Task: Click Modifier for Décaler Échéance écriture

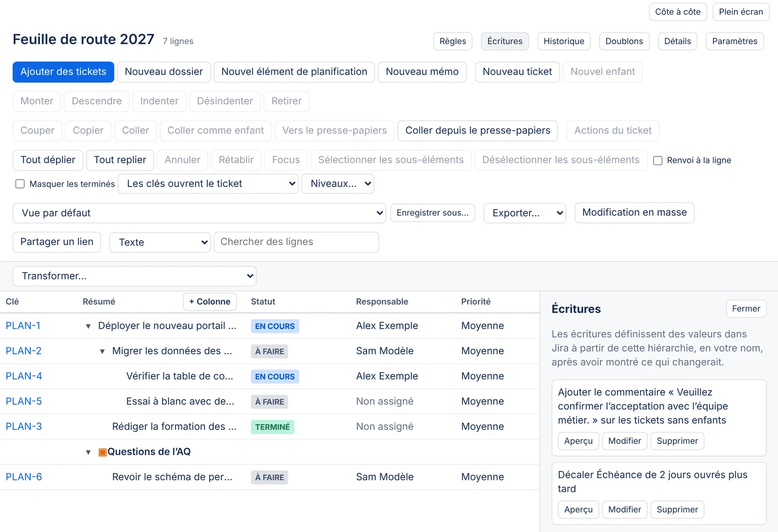Action: 625,510
